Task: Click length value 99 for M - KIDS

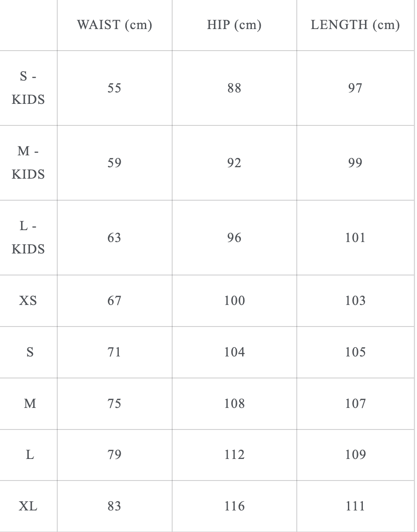Action: (x=355, y=163)
